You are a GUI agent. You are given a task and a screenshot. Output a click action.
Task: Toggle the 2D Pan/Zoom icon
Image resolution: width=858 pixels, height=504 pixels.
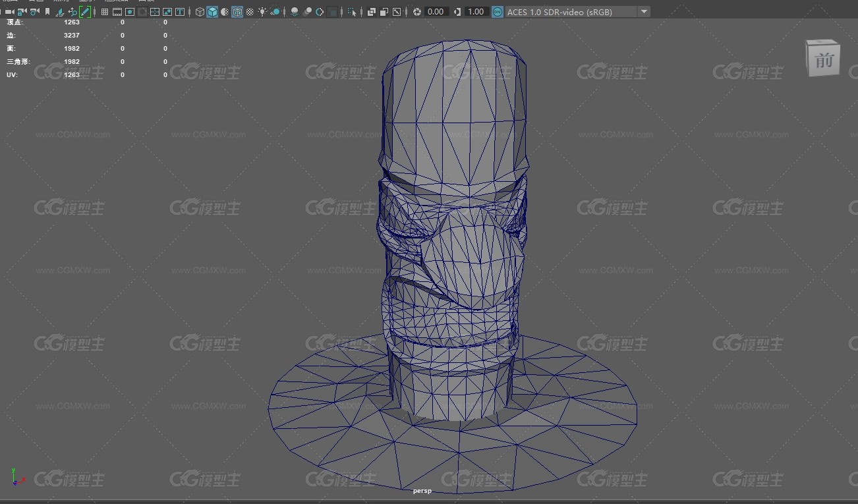[72, 12]
